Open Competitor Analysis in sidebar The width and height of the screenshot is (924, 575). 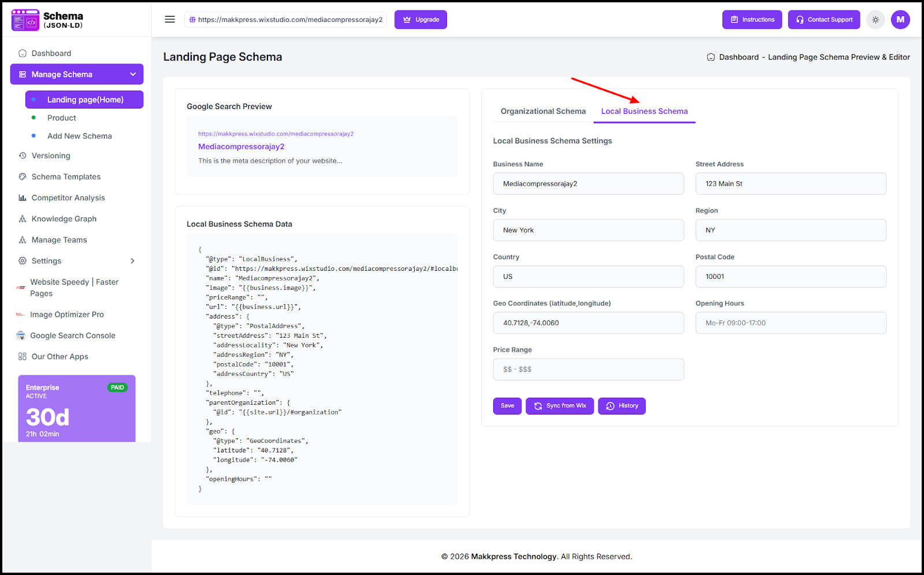coord(68,197)
